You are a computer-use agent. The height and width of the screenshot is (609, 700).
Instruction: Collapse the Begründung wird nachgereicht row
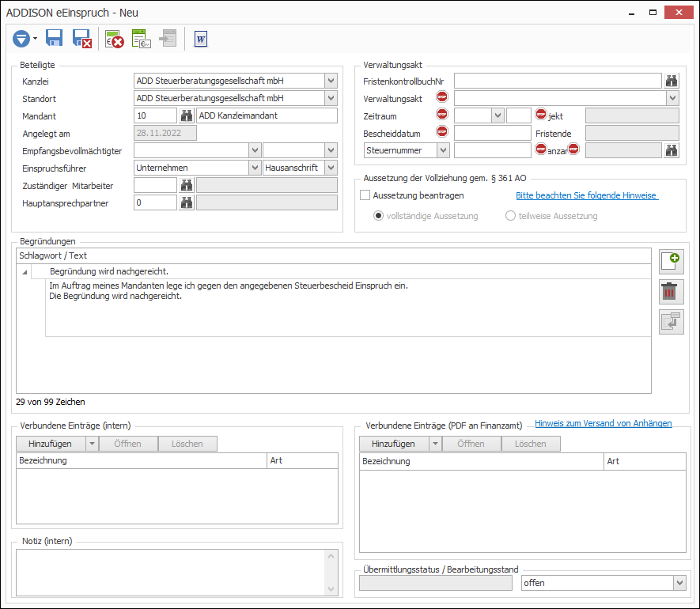(25, 272)
